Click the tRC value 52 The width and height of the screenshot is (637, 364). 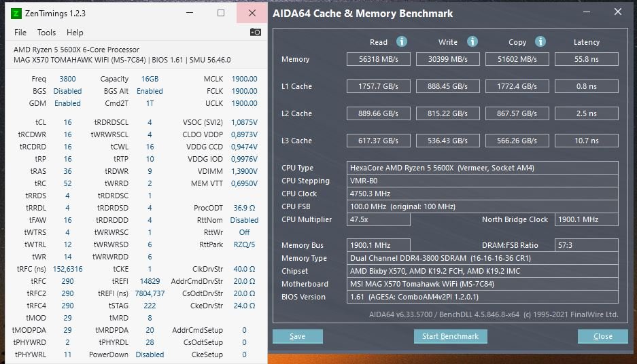(x=67, y=183)
